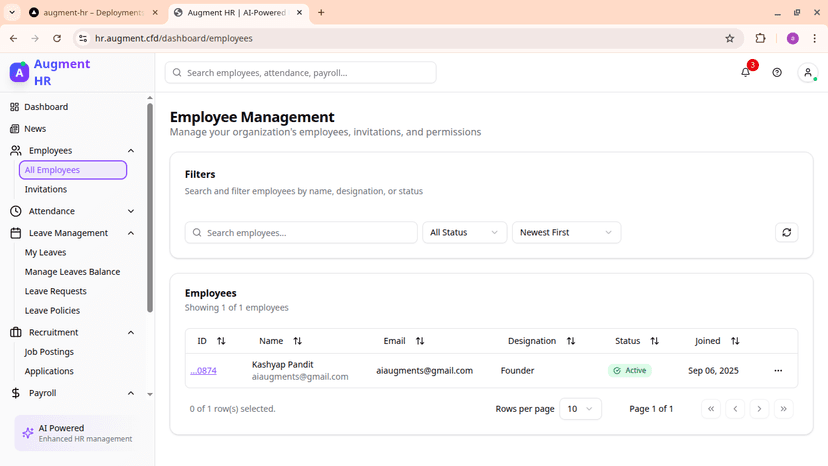The image size is (828, 466).
Task: Click the refresh filters icon button
Action: click(787, 232)
